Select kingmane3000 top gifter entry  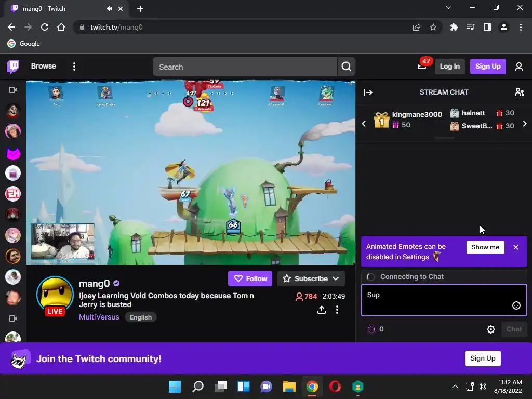[x=408, y=119]
